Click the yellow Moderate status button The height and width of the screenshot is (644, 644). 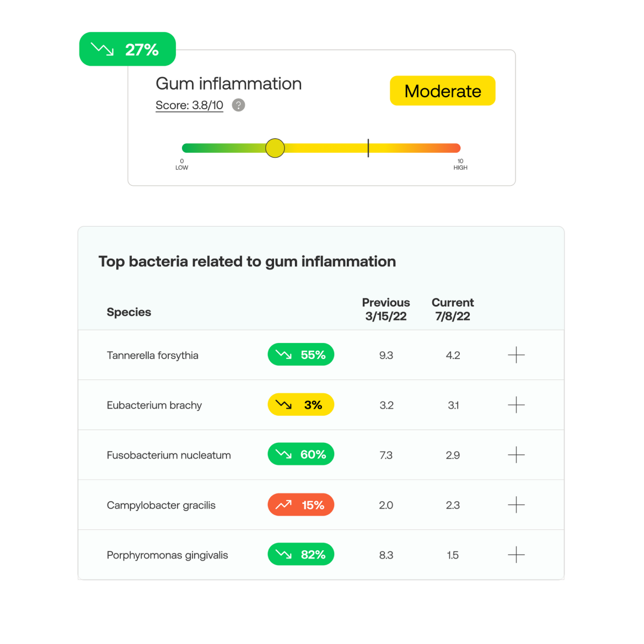pos(442,91)
